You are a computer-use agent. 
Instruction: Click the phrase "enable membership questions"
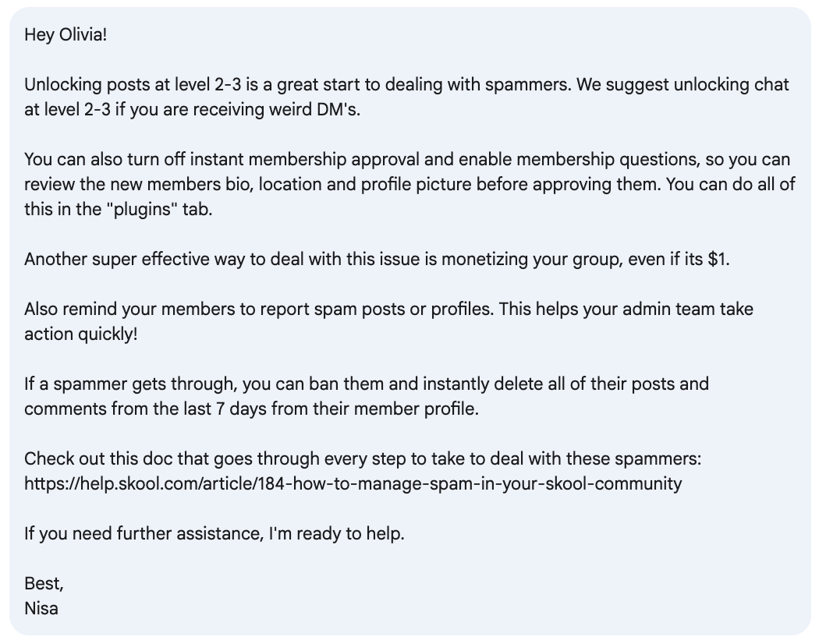pos(579,159)
